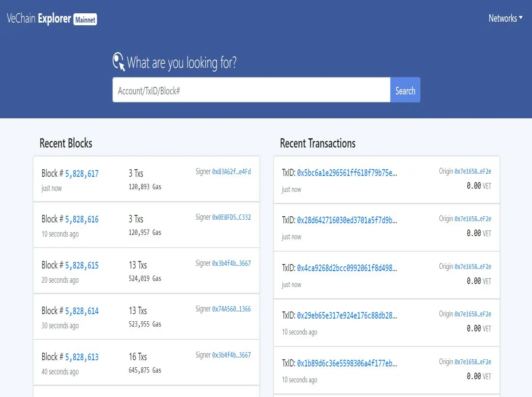Click '40 seconds ago' under block 5,828,613
The width and height of the screenshot is (532, 397).
(60, 372)
